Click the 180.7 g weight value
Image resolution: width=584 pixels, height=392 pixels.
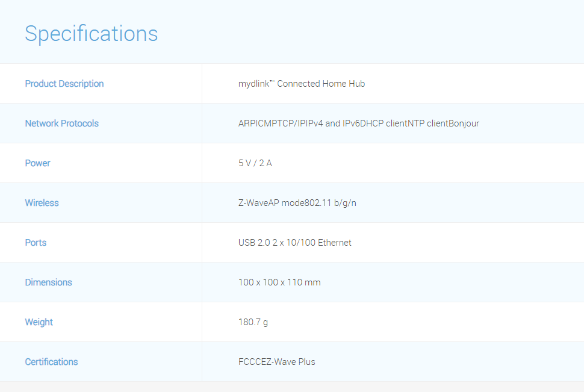[253, 322]
